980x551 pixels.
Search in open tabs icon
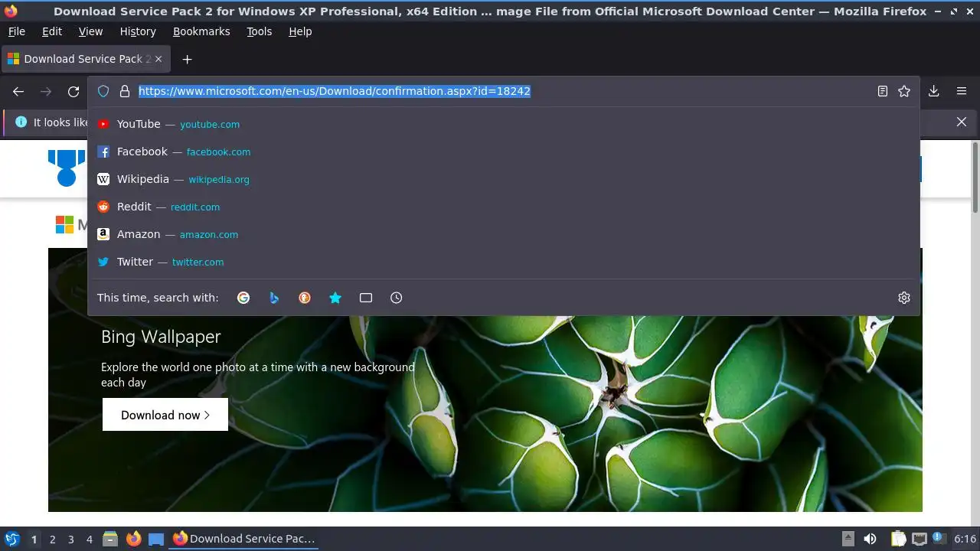point(366,298)
